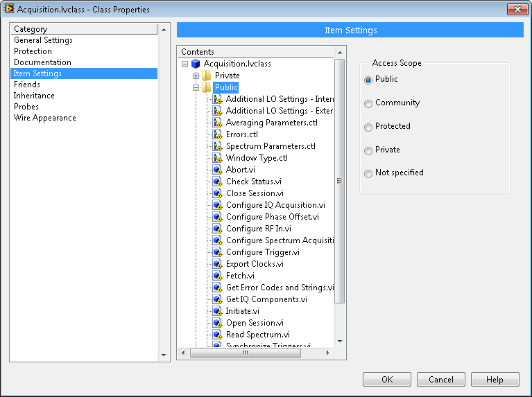532x397 pixels.
Task: Collapse the Public folder node
Action: point(196,87)
